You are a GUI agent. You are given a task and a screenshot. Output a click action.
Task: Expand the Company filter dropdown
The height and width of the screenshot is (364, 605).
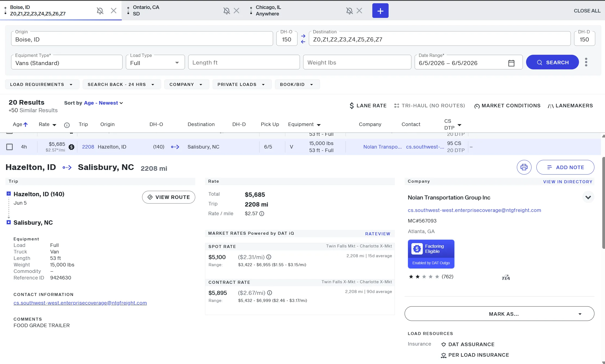[187, 84]
